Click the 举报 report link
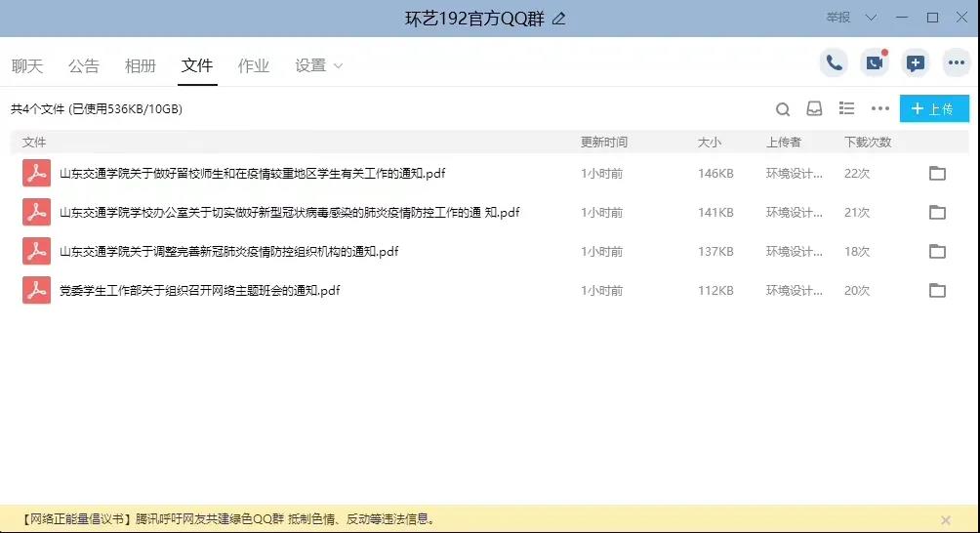The height and width of the screenshot is (533, 980). 837,18
